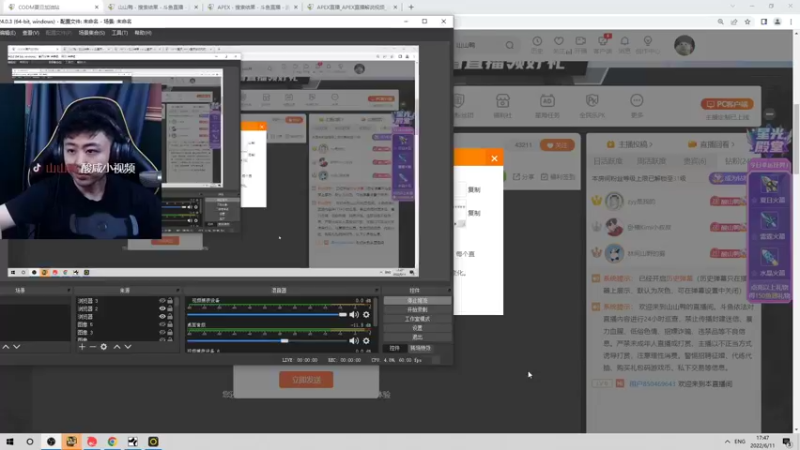Pop out the Scenes dock panel

[68, 290]
